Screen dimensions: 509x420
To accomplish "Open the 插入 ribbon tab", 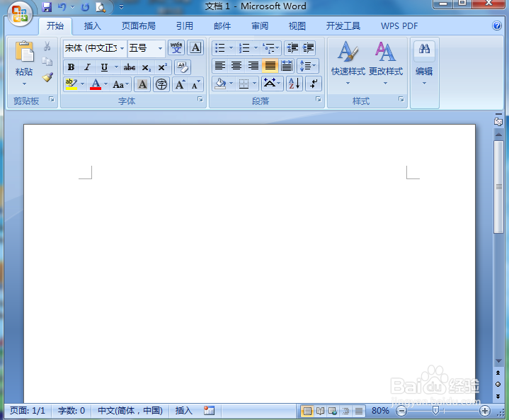I will coord(93,26).
